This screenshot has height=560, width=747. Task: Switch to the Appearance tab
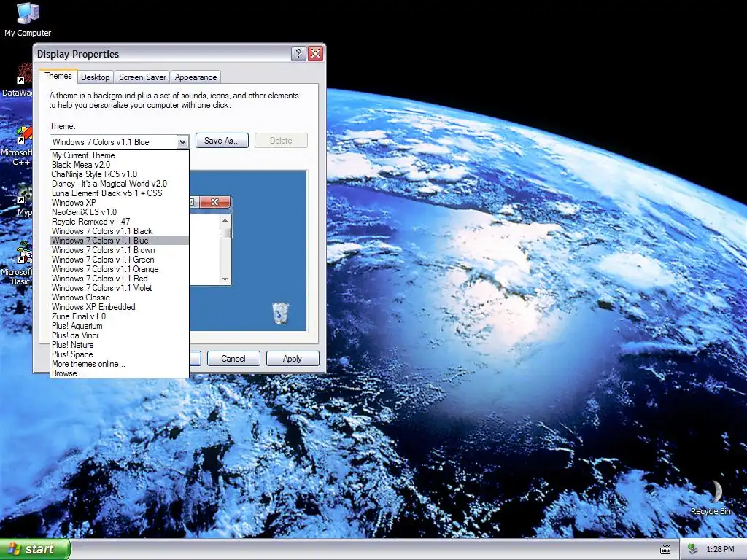click(x=196, y=77)
